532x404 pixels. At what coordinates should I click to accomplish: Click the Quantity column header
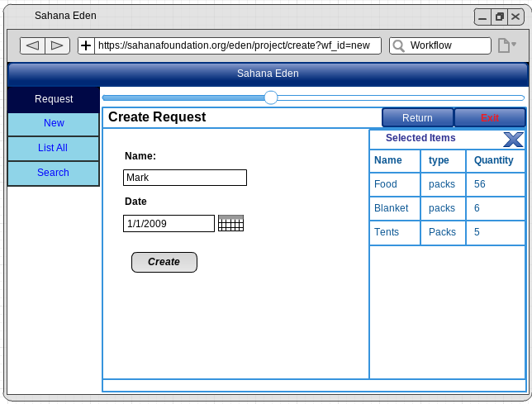494,160
